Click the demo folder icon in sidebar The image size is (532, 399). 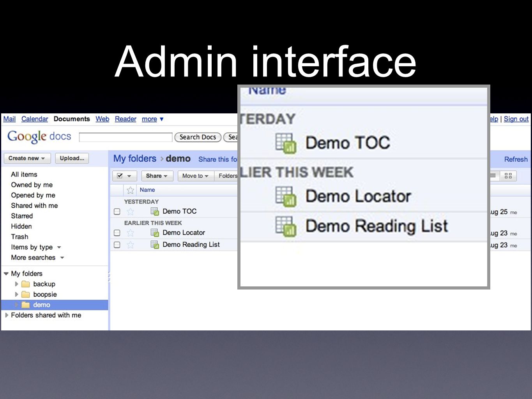(x=26, y=305)
